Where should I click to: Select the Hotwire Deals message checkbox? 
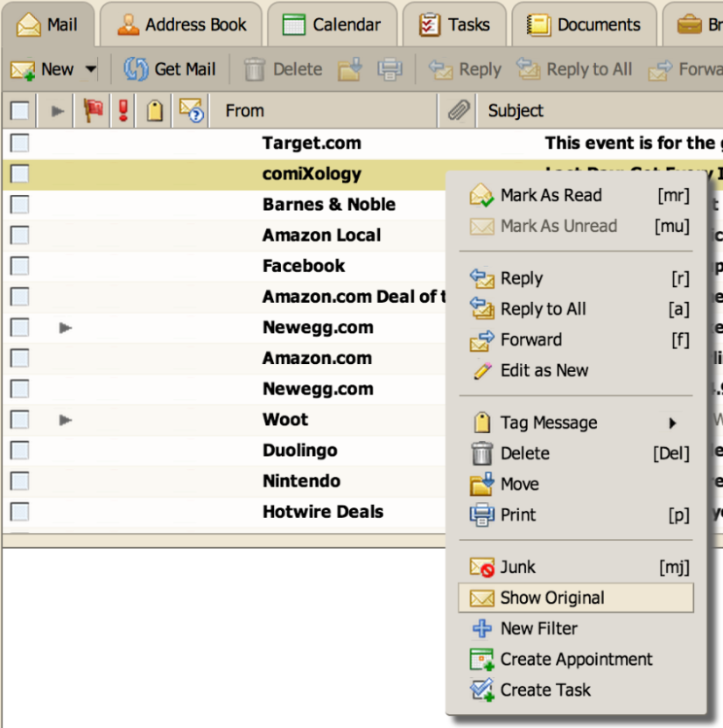click(x=19, y=512)
